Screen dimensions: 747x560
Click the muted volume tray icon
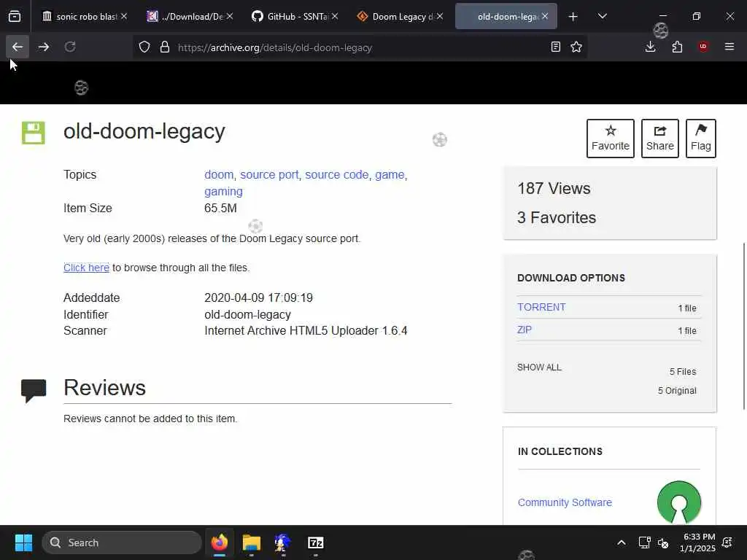click(663, 542)
